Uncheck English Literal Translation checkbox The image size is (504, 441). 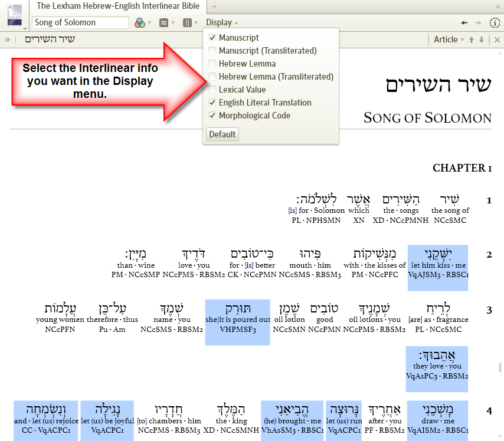(212, 103)
